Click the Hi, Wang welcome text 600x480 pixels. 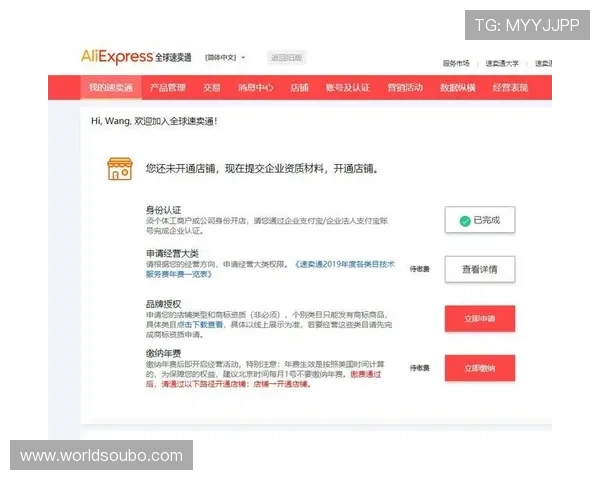(x=154, y=121)
